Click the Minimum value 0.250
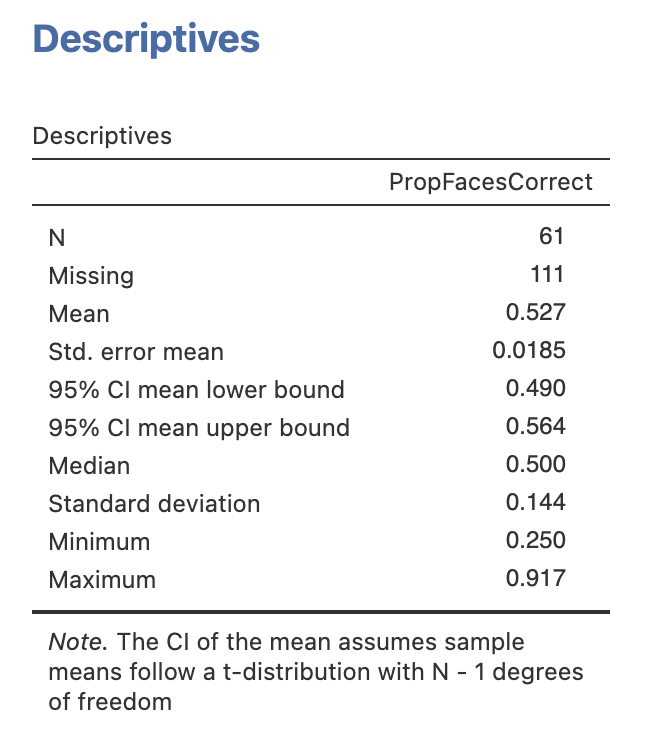646x752 pixels. tap(536, 540)
